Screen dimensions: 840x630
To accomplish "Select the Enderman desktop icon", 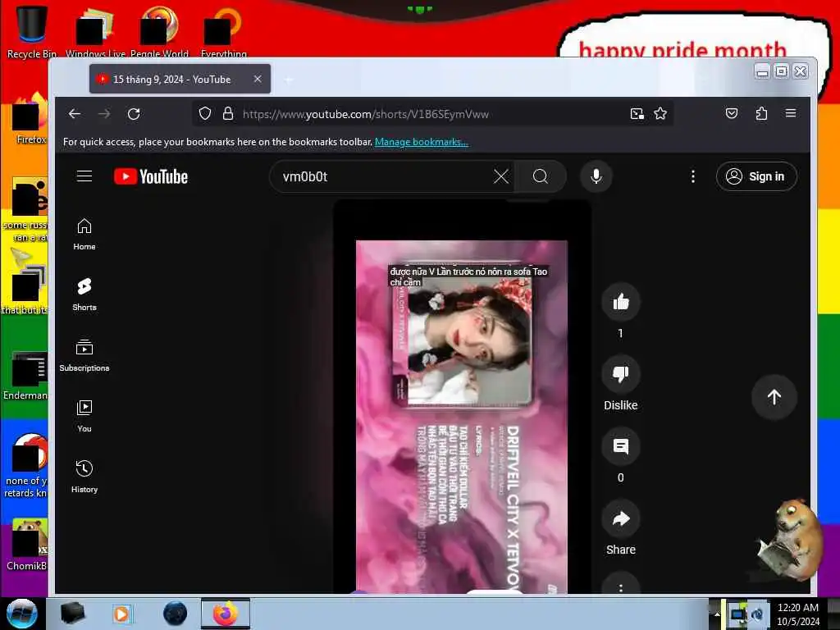I will 25,377.
